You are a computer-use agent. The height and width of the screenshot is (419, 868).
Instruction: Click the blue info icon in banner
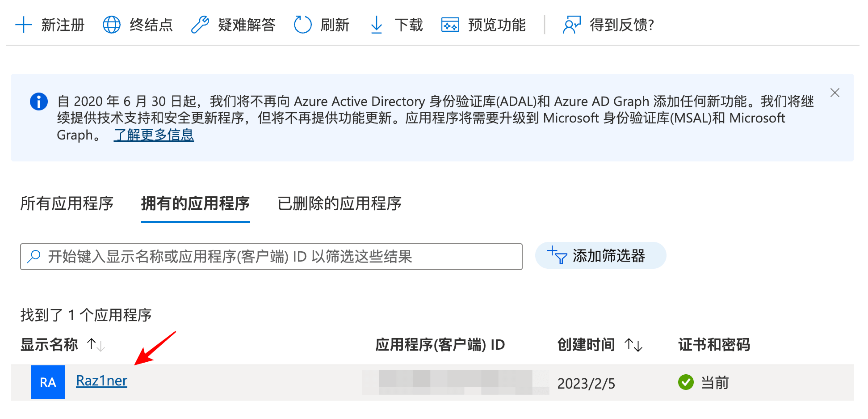(39, 102)
